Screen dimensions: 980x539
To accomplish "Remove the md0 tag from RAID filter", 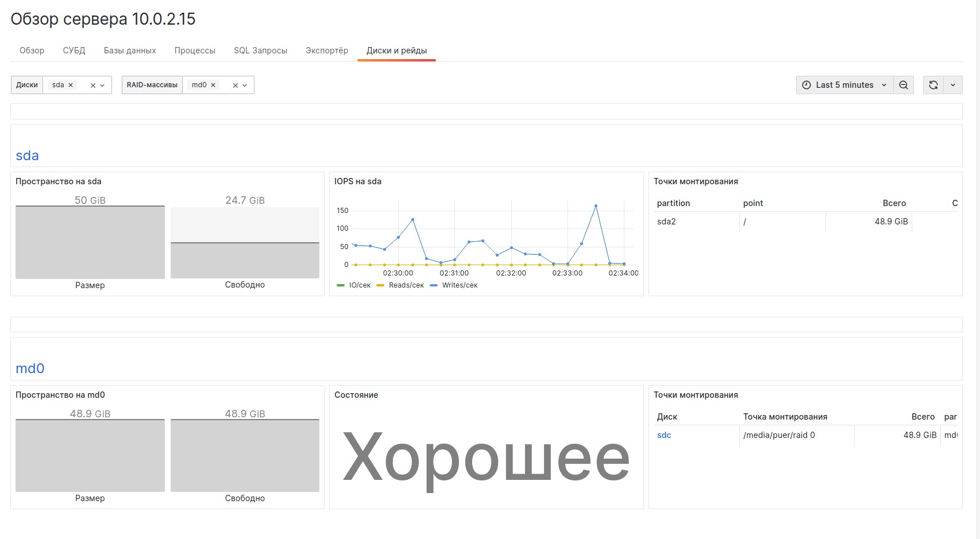I will coord(213,85).
